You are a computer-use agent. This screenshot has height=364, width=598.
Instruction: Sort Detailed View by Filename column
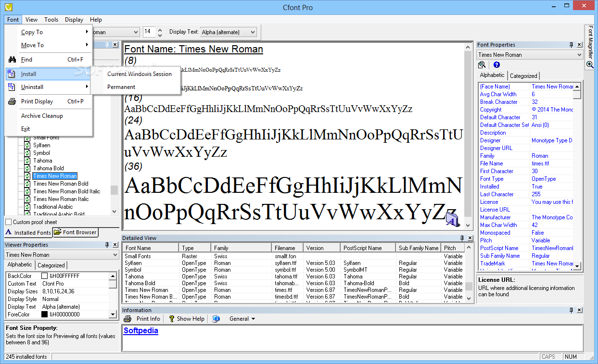(287, 248)
